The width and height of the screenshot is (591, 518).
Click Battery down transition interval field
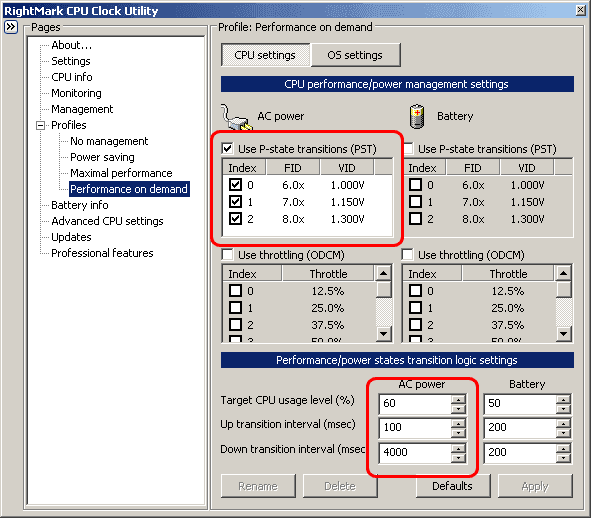pyautogui.click(x=520, y=452)
